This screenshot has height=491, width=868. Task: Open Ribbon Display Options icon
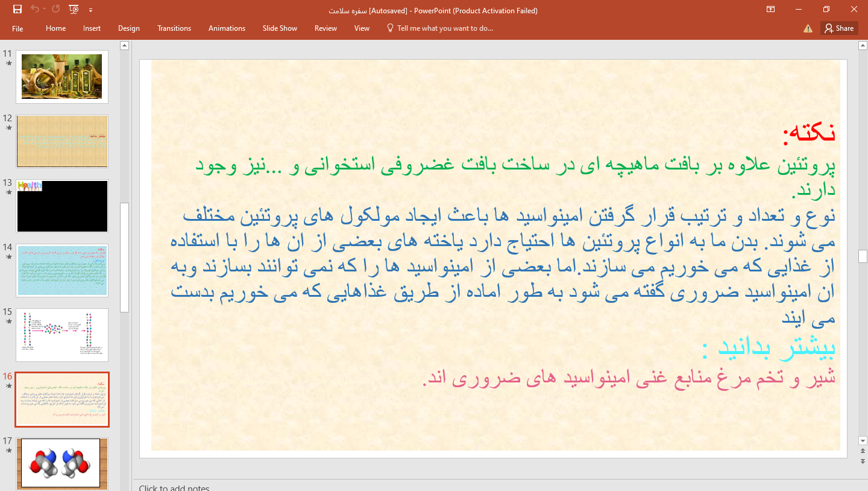pyautogui.click(x=770, y=9)
